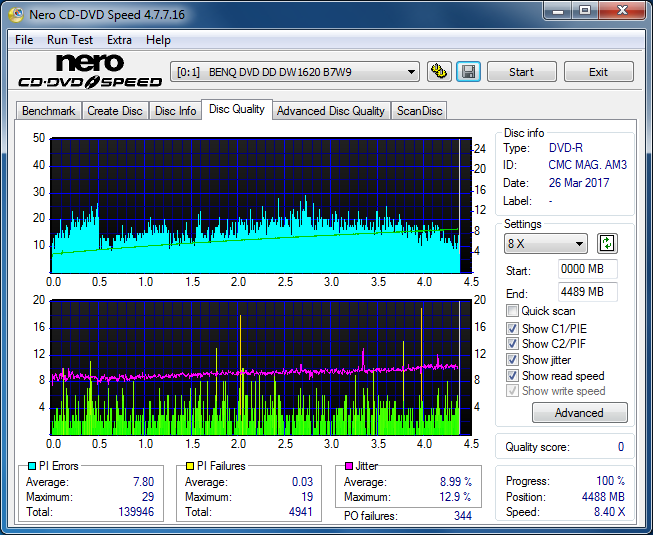Screen dimensions: 653x535
Task: Click Progress value 100 %
Action: [x=611, y=481]
